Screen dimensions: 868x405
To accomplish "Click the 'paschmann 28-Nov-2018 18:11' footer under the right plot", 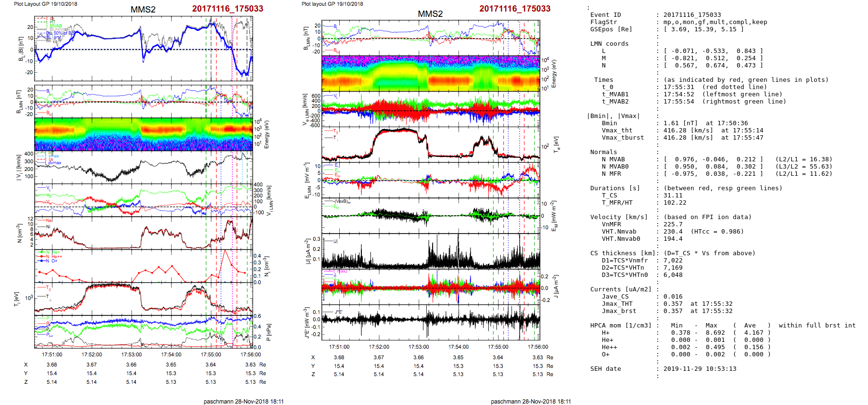I will click(x=531, y=402).
